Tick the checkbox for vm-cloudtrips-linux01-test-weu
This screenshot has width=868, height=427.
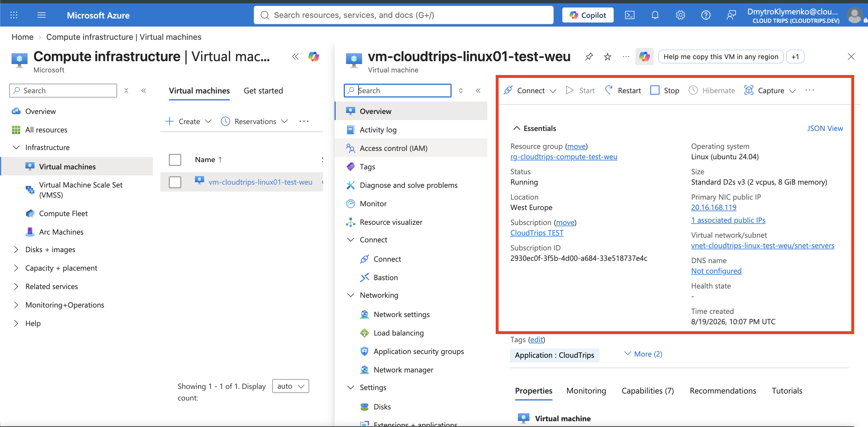pos(175,182)
